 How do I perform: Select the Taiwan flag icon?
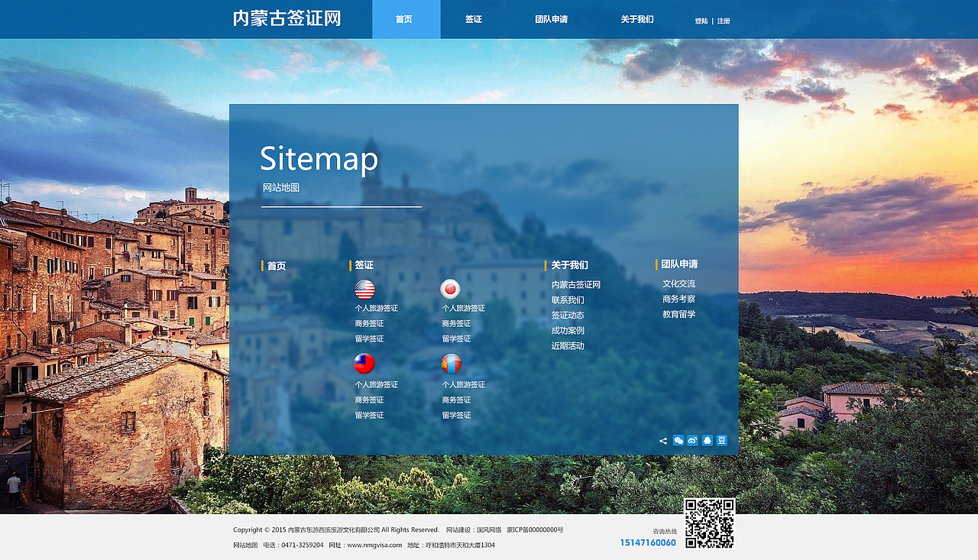click(364, 364)
